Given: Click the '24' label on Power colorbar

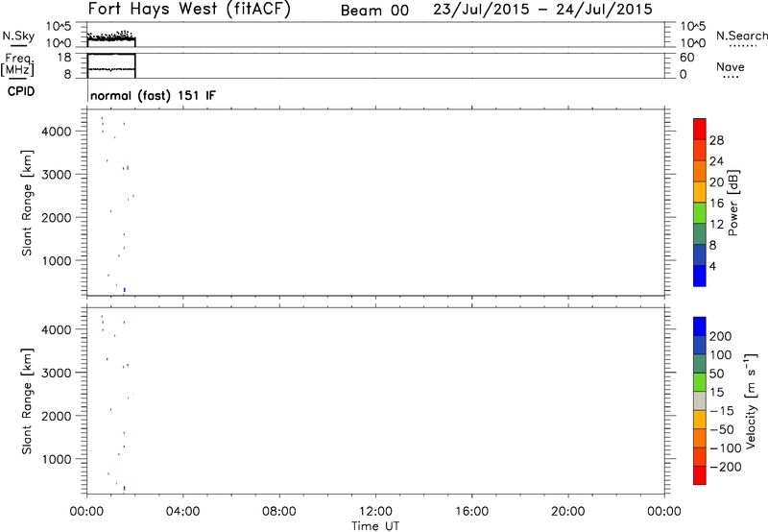Looking at the screenshot, I should pyautogui.click(x=716, y=161).
